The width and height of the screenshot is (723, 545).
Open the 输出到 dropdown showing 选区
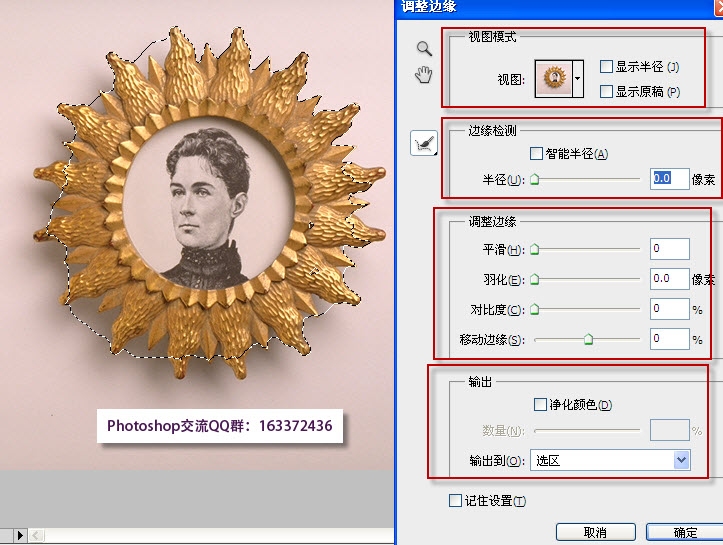[x=610, y=460]
